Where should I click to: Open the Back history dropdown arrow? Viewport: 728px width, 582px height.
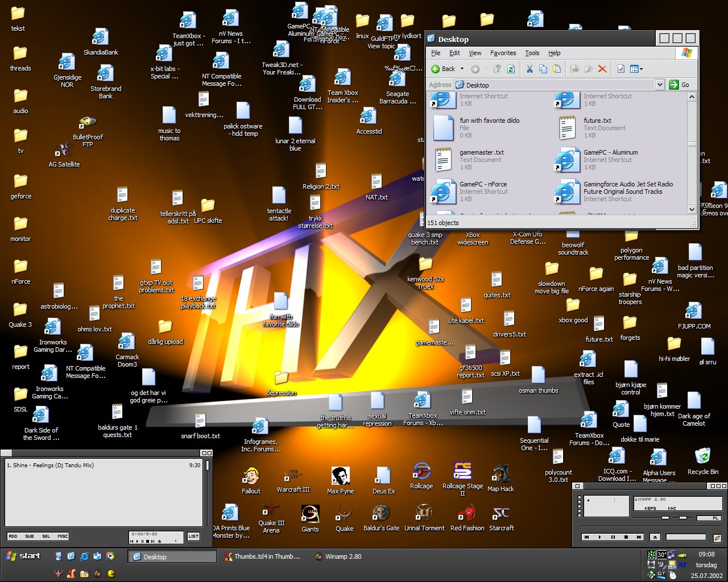tap(462, 69)
